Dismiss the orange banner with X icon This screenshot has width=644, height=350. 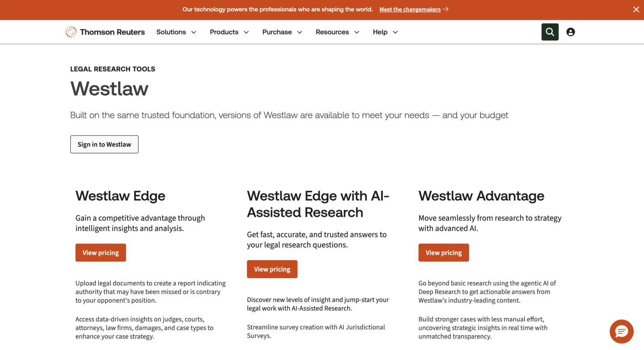tap(636, 9)
